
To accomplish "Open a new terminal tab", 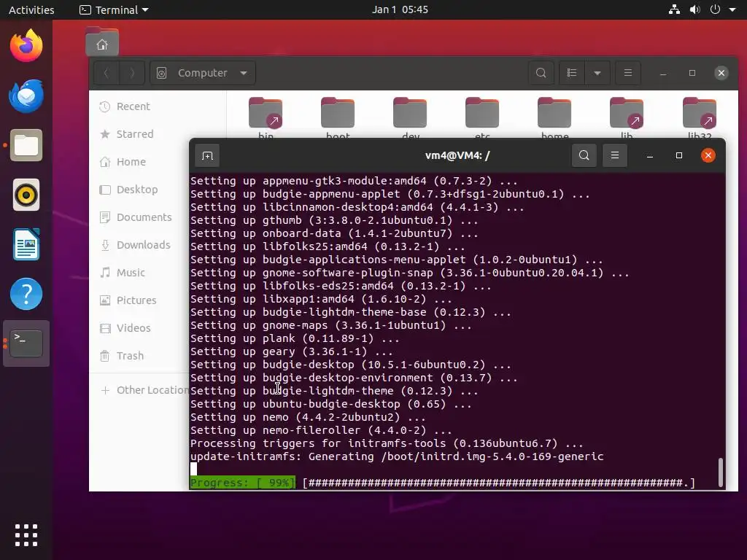I will 207,156.
